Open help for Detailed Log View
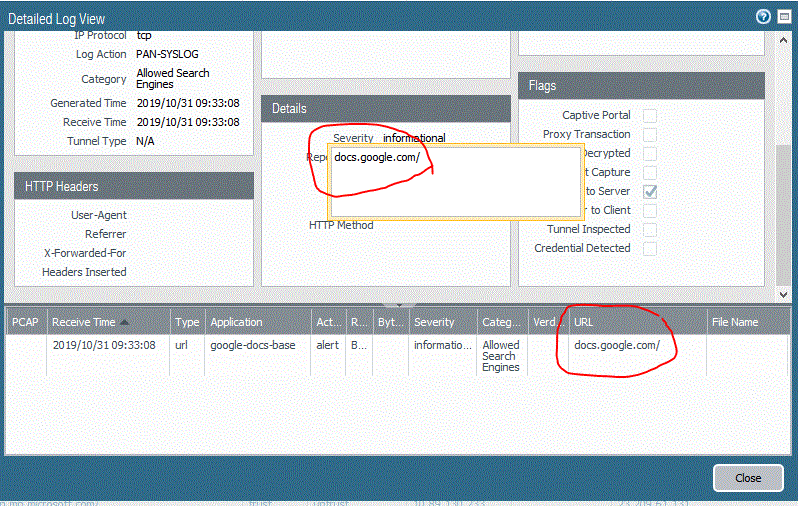The height and width of the screenshot is (506, 798). tap(763, 17)
